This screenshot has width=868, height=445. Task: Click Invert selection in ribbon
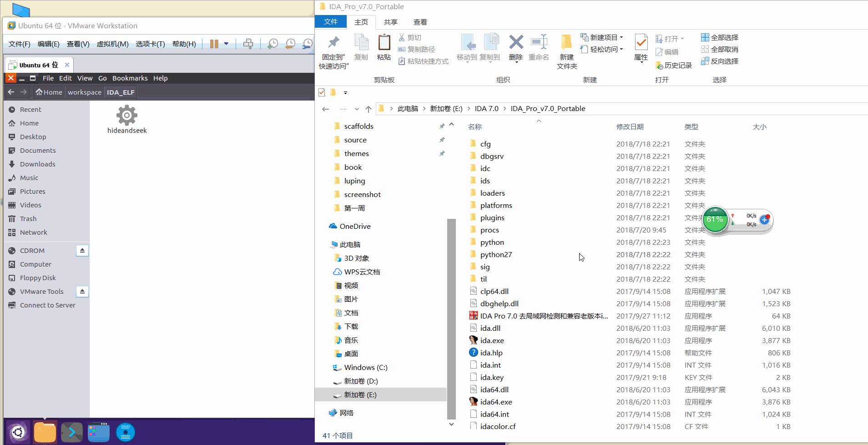tap(720, 61)
